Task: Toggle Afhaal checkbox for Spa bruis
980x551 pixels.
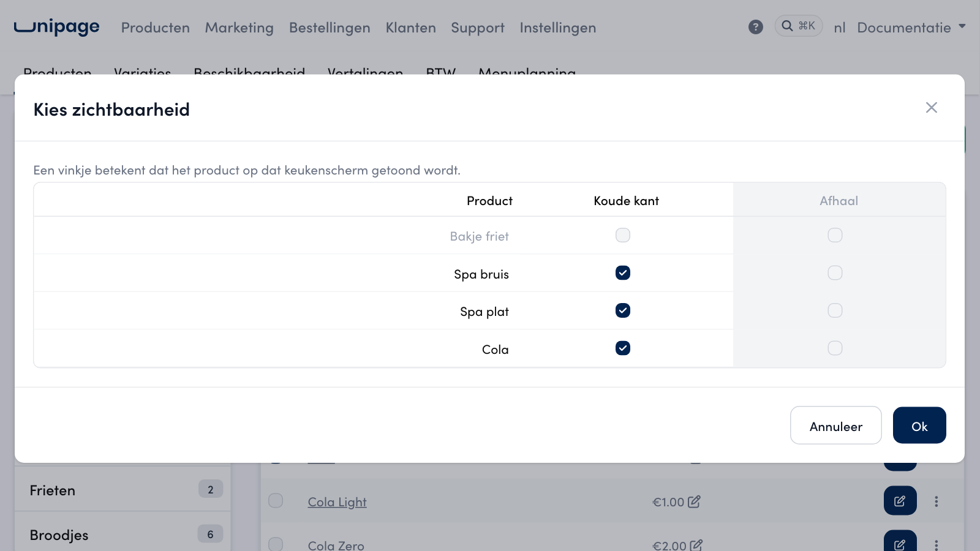Action: (835, 273)
